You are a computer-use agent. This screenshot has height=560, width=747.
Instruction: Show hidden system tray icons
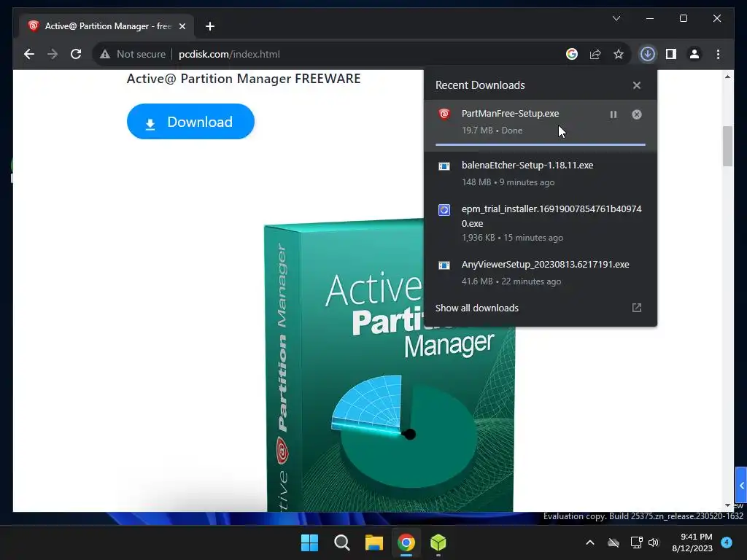click(589, 542)
